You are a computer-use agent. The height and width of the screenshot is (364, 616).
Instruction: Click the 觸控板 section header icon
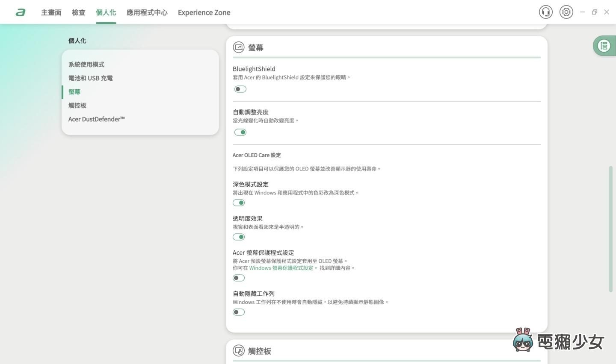[x=239, y=351]
